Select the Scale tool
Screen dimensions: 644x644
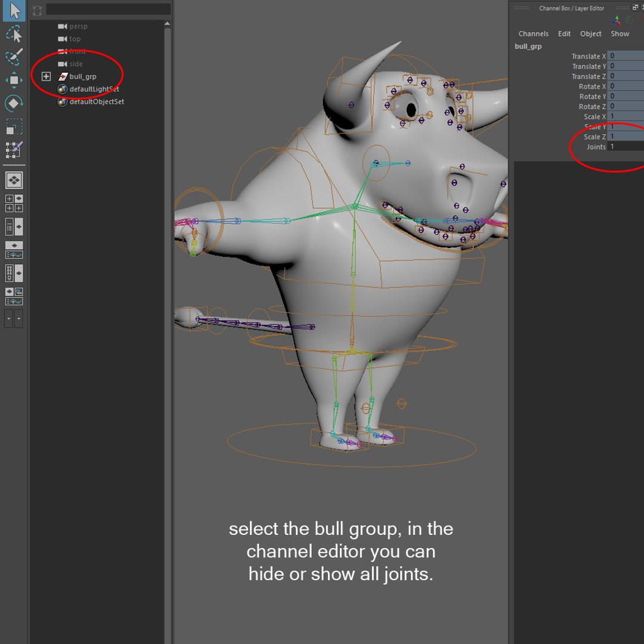tap(14, 126)
